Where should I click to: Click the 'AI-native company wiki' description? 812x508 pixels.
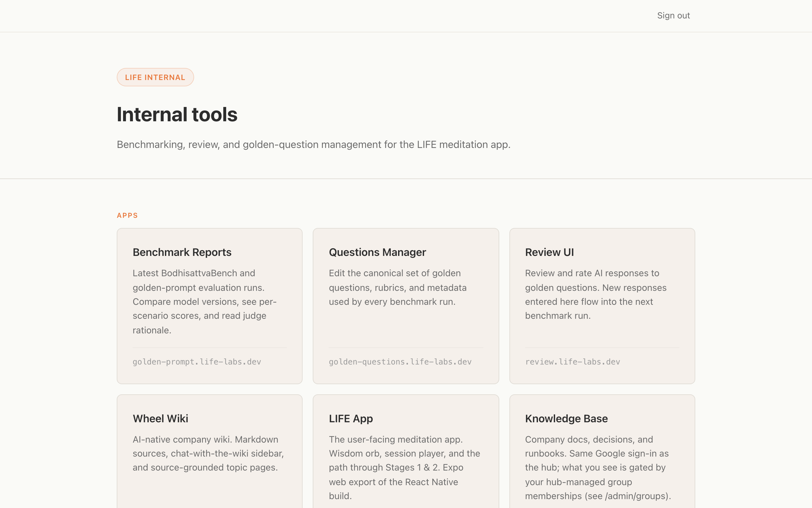click(x=208, y=453)
